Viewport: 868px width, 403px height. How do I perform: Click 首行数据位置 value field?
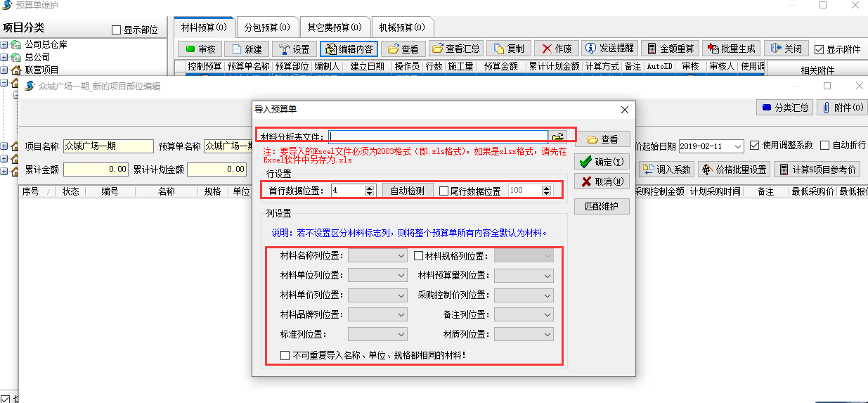348,191
